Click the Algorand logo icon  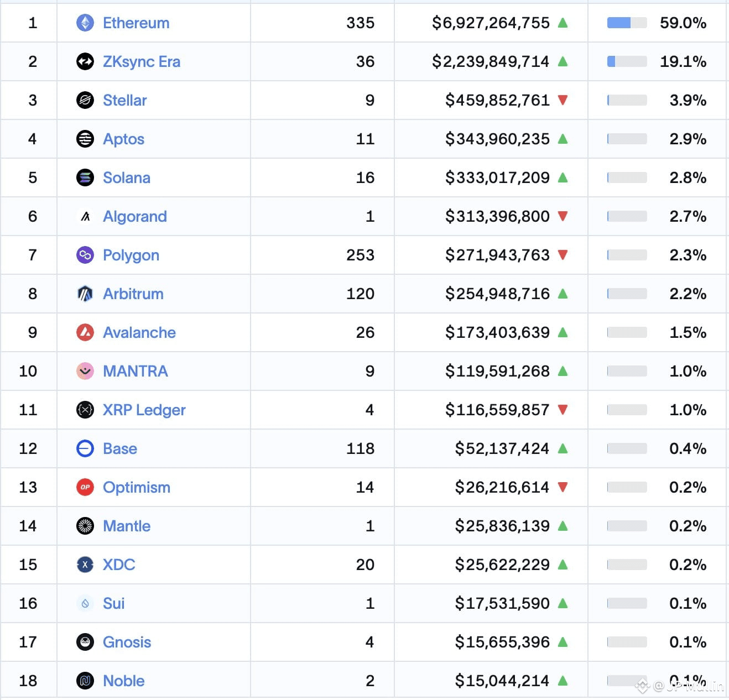pos(85,216)
